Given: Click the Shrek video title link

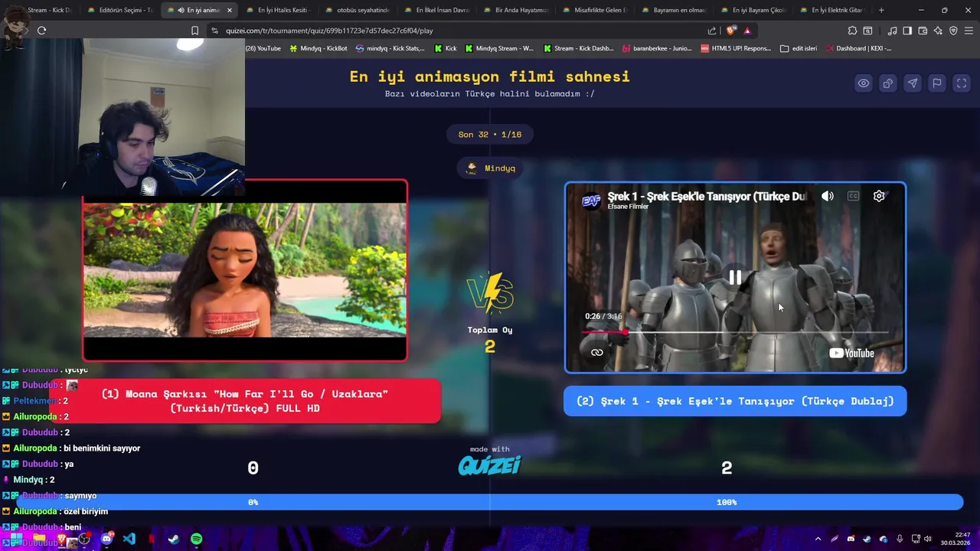Looking at the screenshot, I should 707,197.
